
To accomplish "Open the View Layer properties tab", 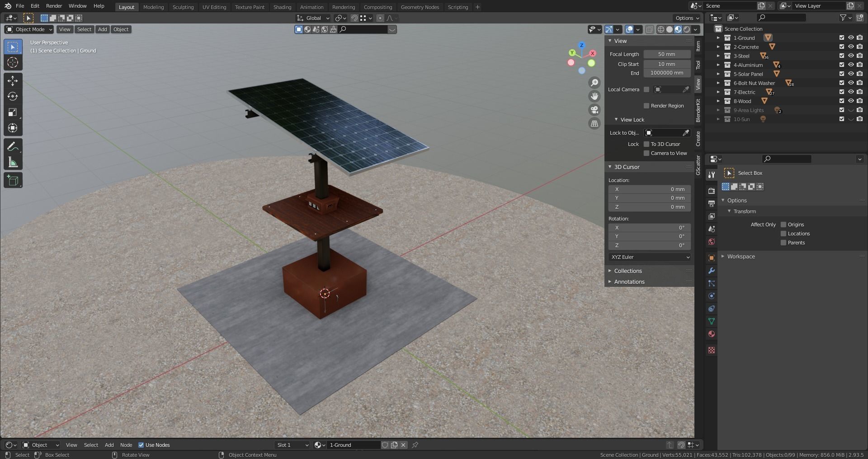I will (711, 216).
